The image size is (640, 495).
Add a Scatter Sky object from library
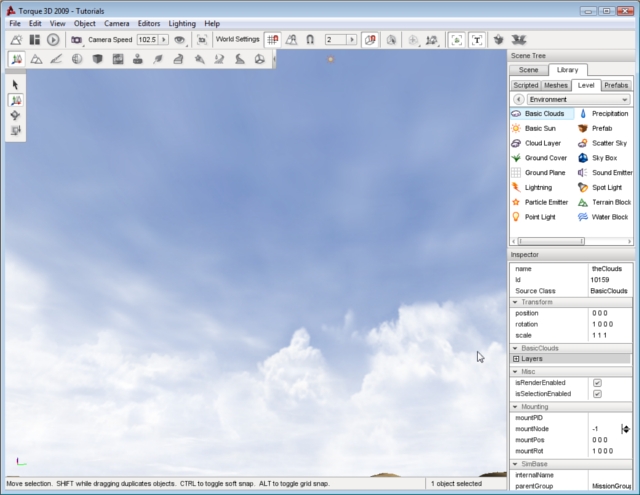[609, 143]
